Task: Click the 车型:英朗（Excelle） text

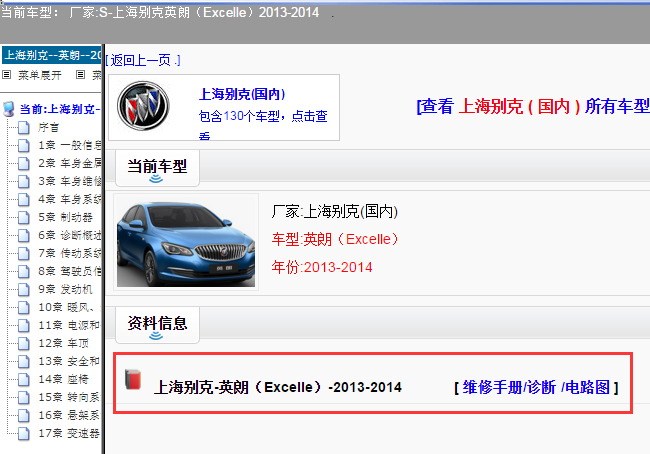Action: [x=335, y=239]
